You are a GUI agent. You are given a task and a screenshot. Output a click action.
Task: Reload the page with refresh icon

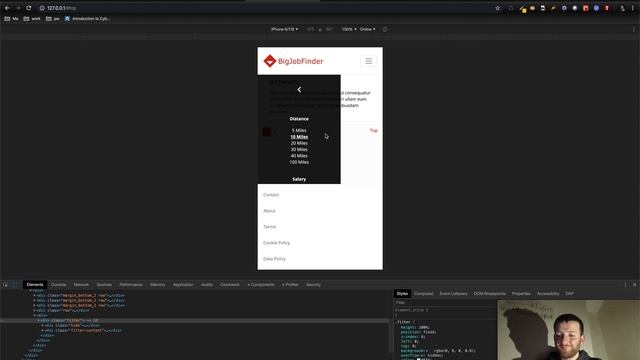pos(29,8)
